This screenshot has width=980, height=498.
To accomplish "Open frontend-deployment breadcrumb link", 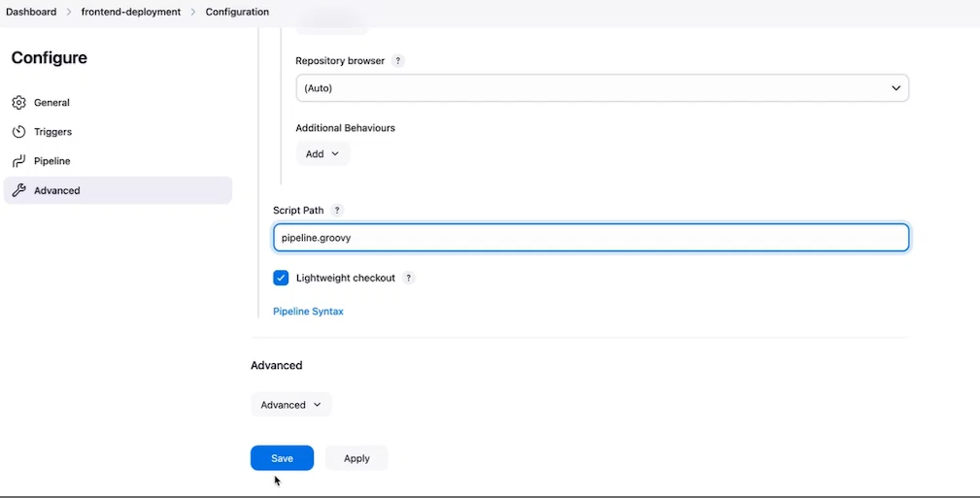I will (x=131, y=12).
